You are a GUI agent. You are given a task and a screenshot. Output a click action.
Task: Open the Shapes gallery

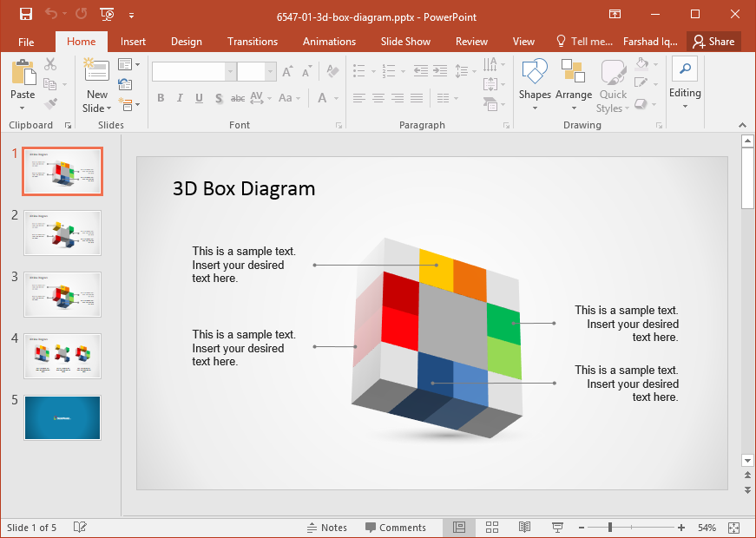coord(535,85)
